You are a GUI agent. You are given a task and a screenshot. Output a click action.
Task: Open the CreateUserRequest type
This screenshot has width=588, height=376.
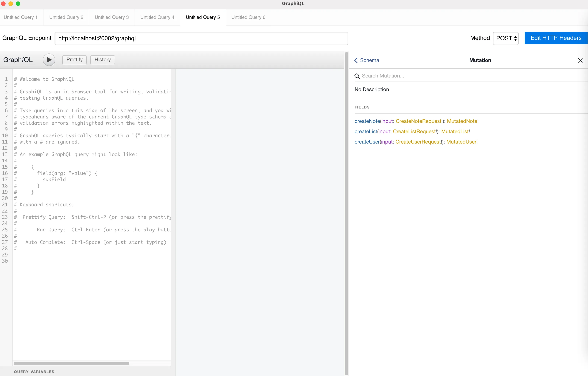(418, 142)
